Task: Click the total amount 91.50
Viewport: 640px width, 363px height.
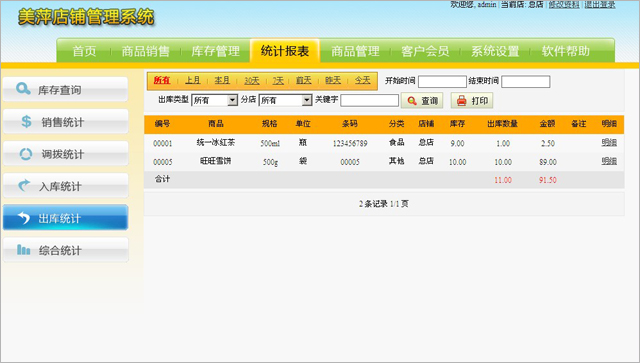Action: point(547,180)
